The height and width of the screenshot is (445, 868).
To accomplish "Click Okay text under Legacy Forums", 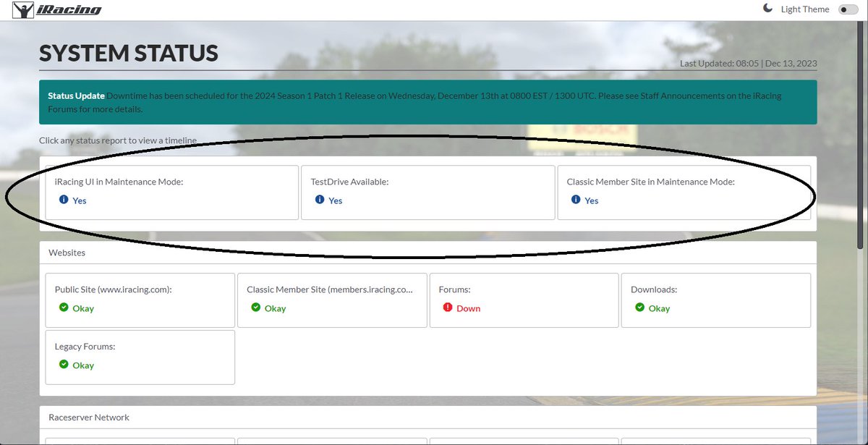I will (x=83, y=365).
